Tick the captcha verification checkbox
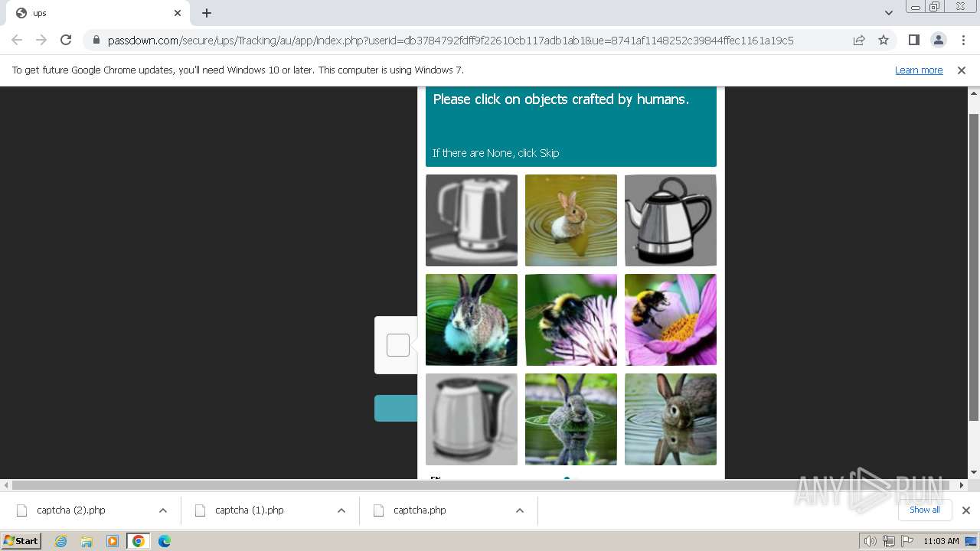Image resolution: width=980 pixels, height=551 pixels. 398,345
